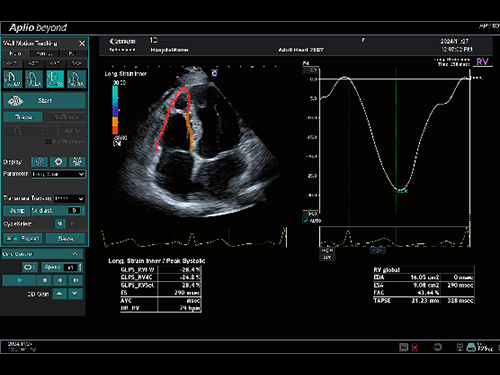
Task: Click the second grayed trace shape icon
Action: 45,131
